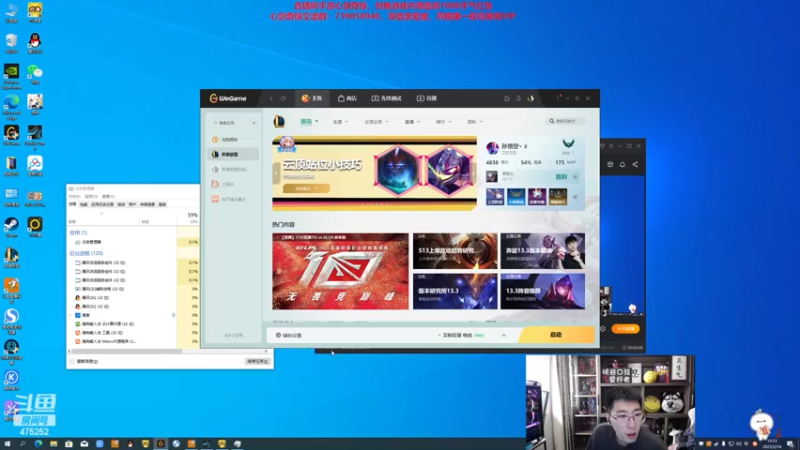Screen dimensions: 800x450
Task: Click the League of Legends logo above the banner
Action: coord(279,121)
